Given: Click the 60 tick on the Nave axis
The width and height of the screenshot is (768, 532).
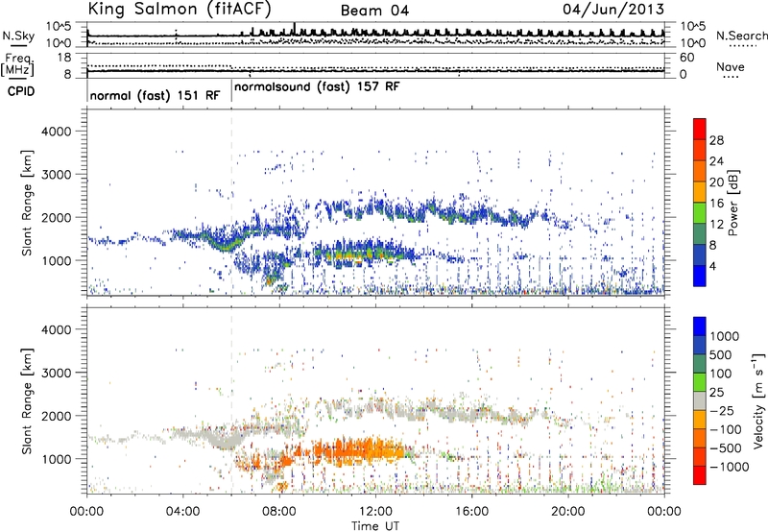Looking at the screenshot, I should 686,58.
